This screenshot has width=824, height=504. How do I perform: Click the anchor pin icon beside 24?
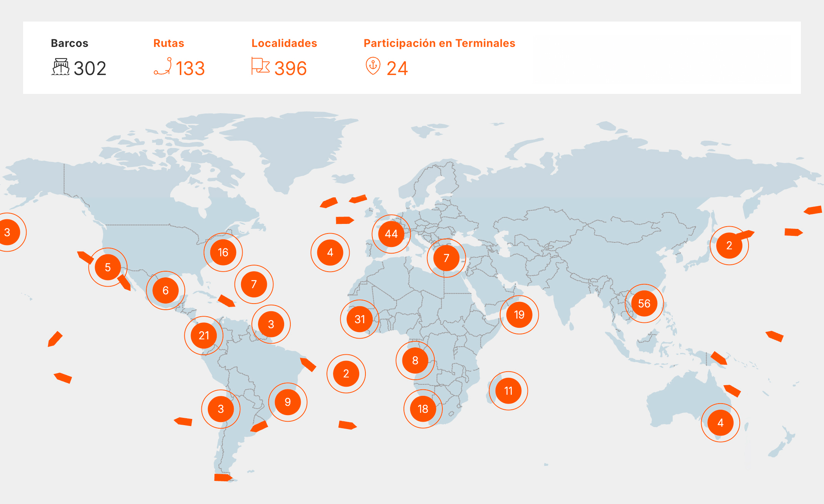click(373, 66)
